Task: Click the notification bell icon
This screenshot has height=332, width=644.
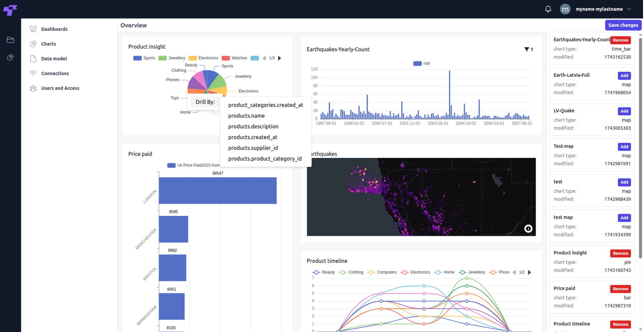Action: pyautogui.click(x=549, y=9)
